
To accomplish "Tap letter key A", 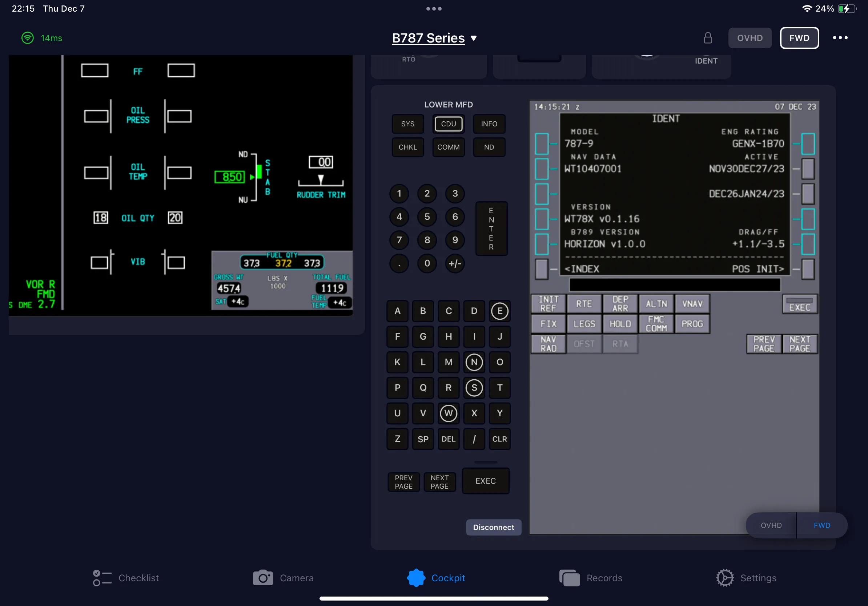I will click(x=397, y=311).
